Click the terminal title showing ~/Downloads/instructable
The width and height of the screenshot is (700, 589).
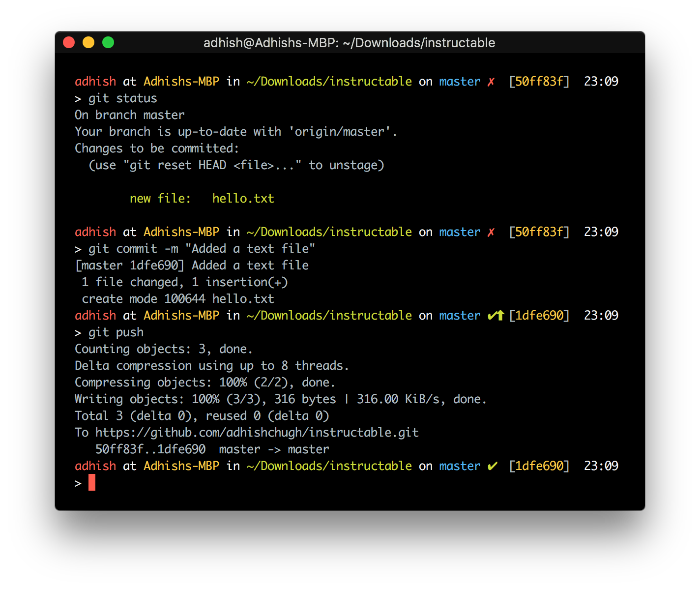click(350, 43)
